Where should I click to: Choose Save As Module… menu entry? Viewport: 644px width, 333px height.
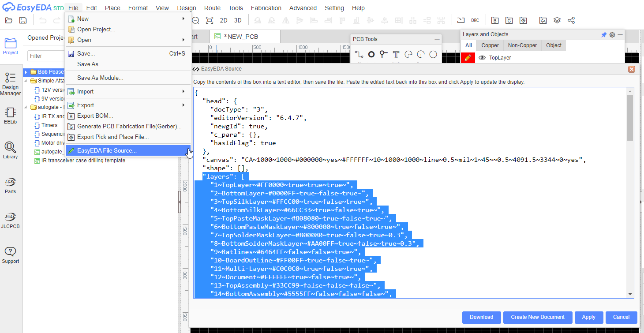(128, 78)
